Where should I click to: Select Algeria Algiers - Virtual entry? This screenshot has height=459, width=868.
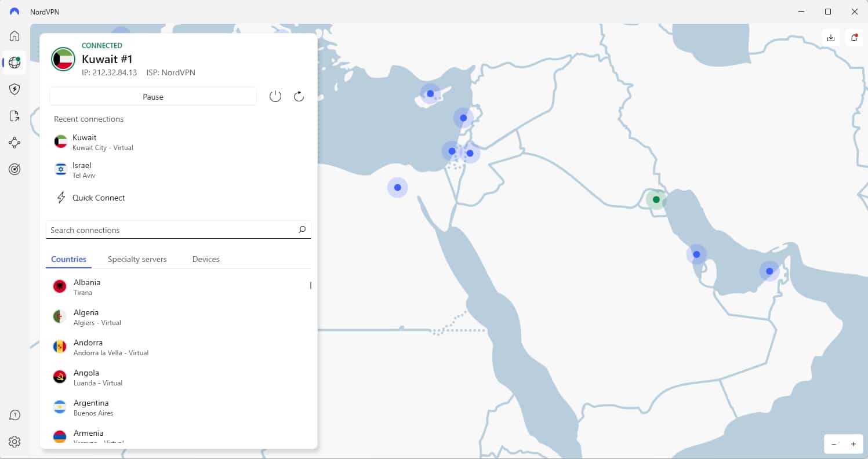click(x=177, y=317)
